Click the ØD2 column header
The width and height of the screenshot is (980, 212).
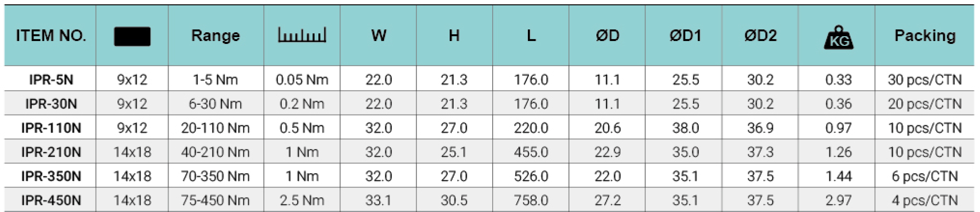pos(761,35)
